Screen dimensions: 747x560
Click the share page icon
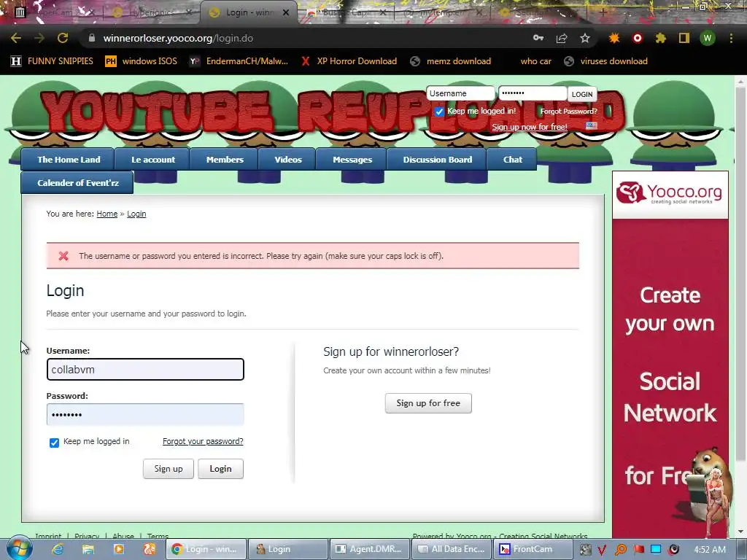(562, 38)
